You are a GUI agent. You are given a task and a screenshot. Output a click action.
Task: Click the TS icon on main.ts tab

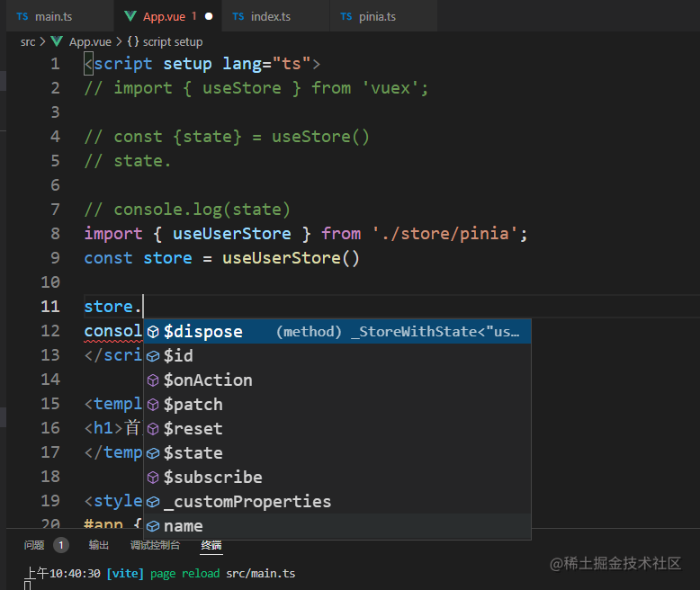point(22,16)
